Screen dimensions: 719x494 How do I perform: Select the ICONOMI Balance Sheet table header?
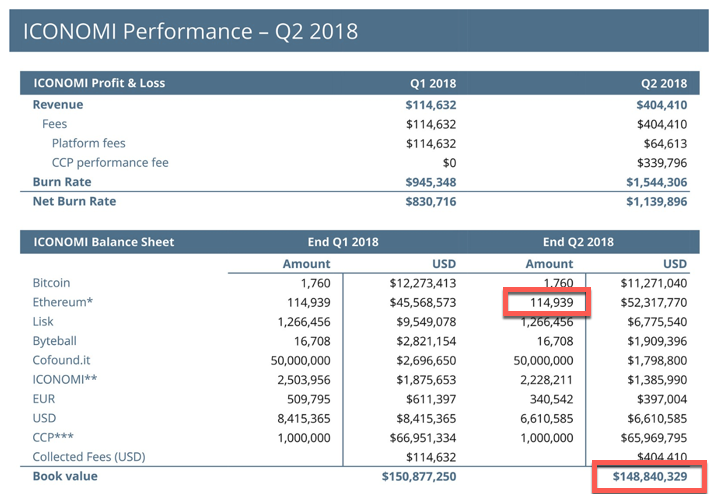point(103,241)
